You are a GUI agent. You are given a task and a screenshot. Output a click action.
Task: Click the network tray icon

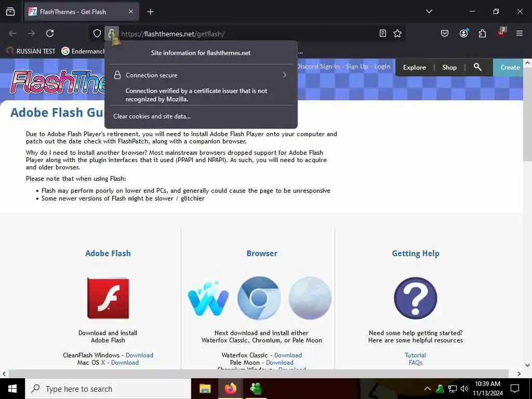[x=453, y=389]
